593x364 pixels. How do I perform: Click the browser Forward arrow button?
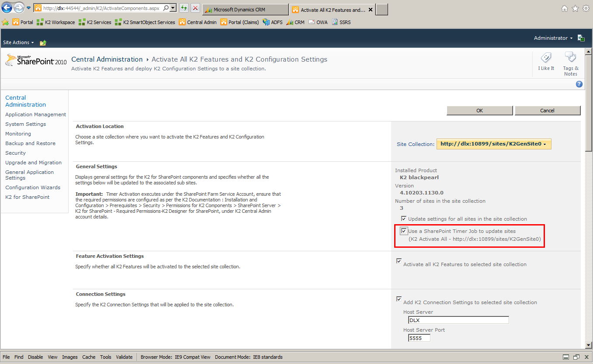pyautogui.click(x=19, y=8)
